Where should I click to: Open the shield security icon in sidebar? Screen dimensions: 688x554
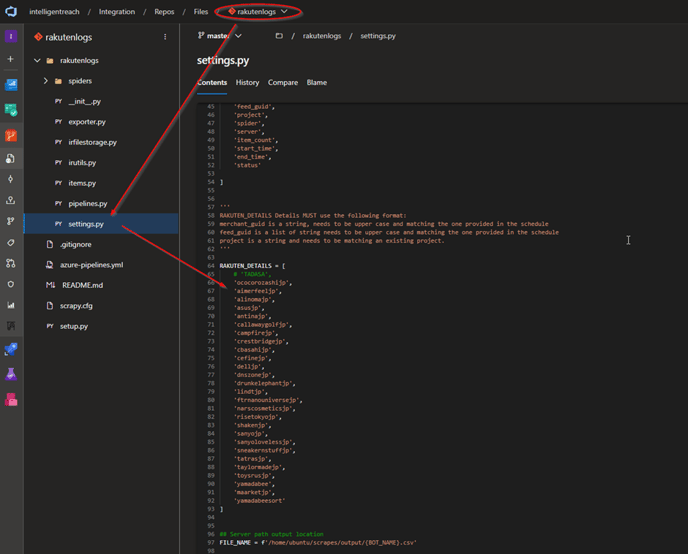click(11, 284)
